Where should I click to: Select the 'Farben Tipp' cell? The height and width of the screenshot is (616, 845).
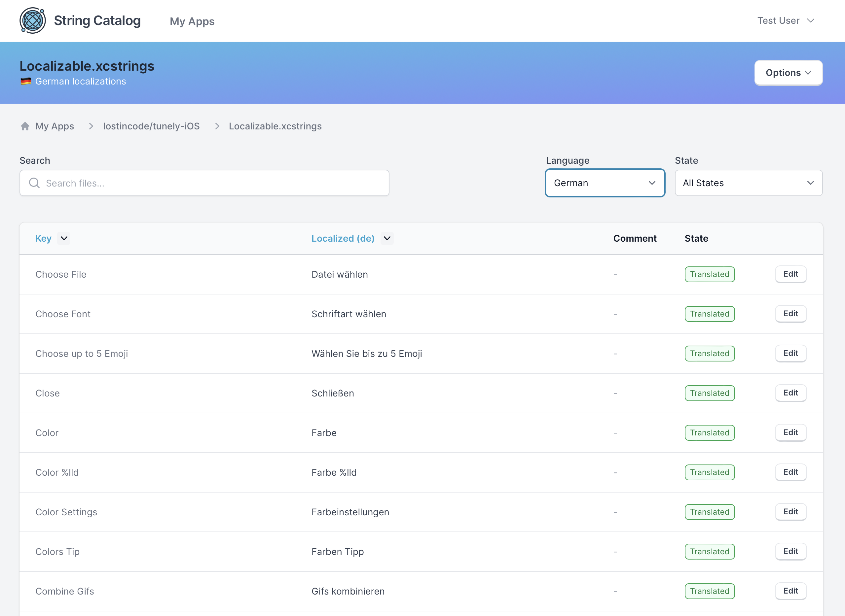(x=338, y=552)
